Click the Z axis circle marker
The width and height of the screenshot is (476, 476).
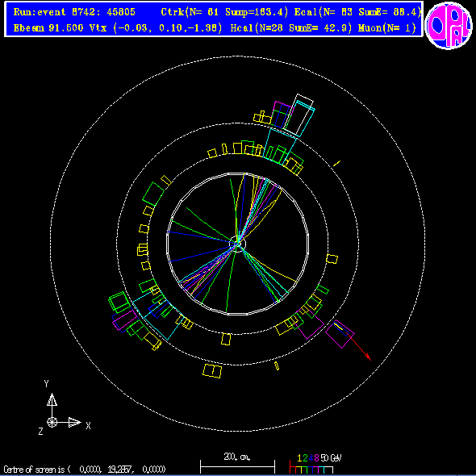(x=52, y=422)
